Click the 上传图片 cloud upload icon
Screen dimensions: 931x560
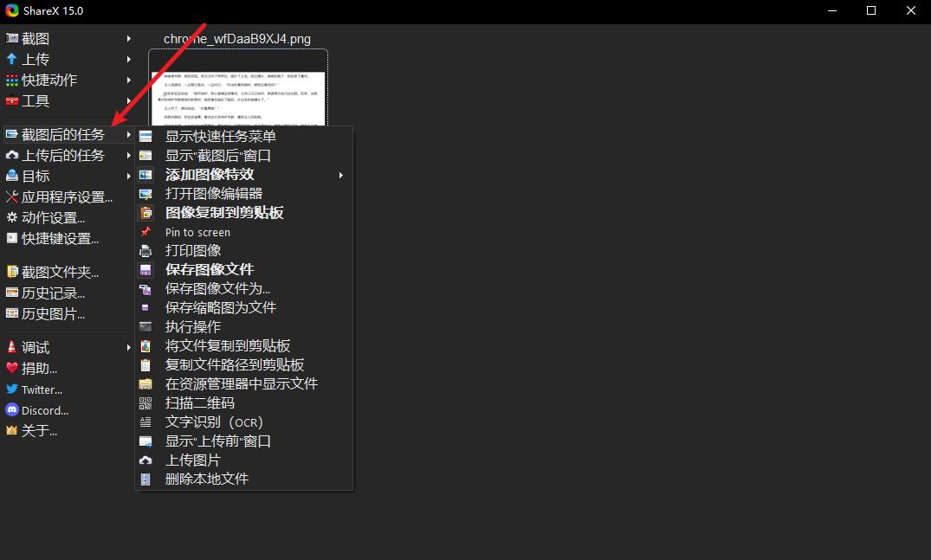pyautogui.click(x=145, y=460)
